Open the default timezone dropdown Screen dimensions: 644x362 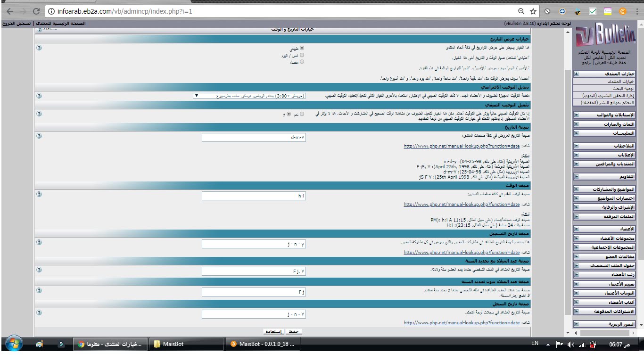[x=249, y=96]
